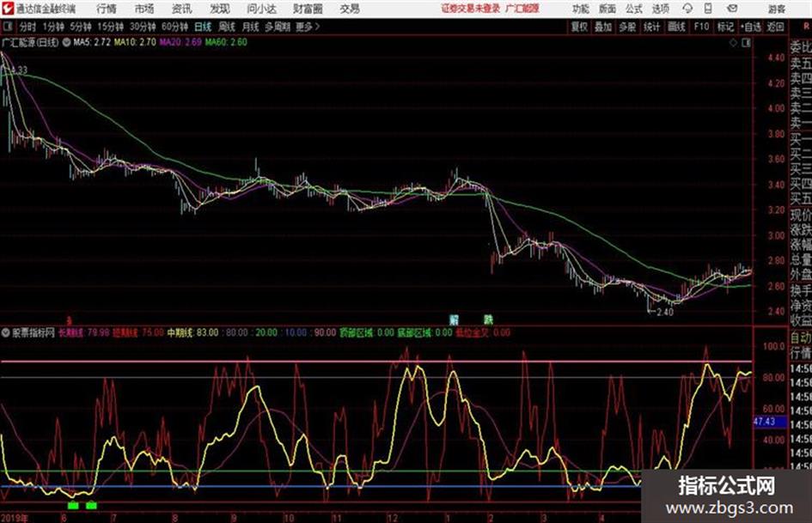
Task: Click the 长期线 79.98 indicator value
Action: (x=84, y=332)
